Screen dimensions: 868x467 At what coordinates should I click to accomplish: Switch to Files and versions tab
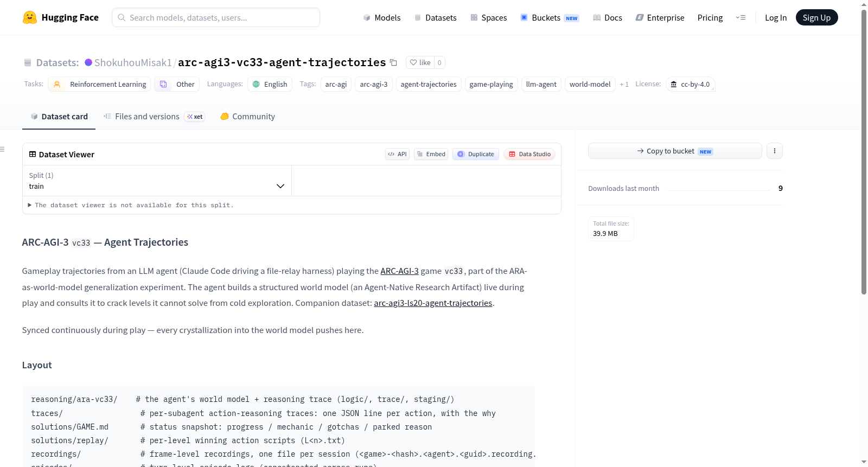(154, 117)
